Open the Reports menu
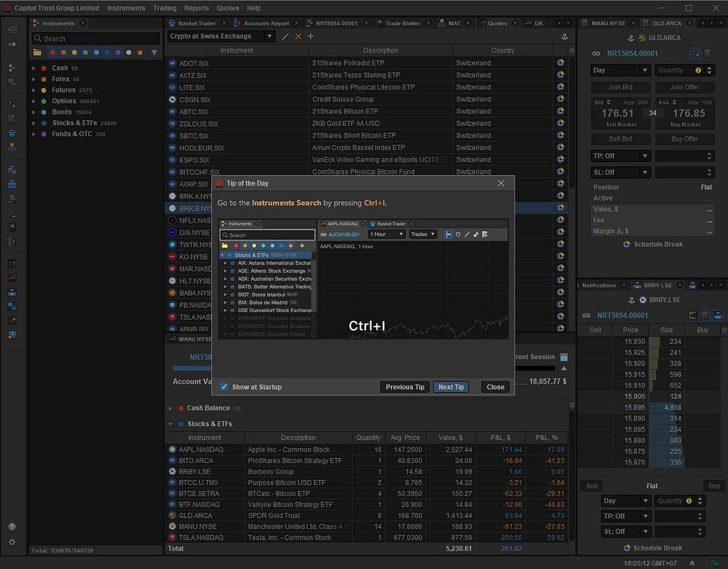This screenshot has width=728, height=569. pos(196,8)
